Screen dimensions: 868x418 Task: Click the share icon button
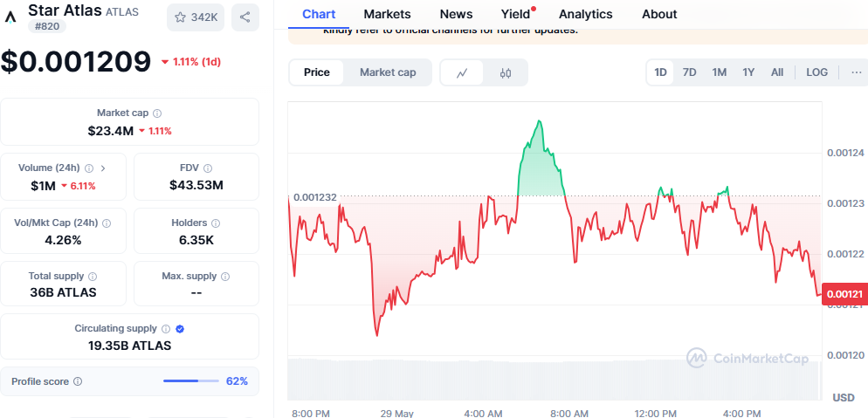point(244,17)
